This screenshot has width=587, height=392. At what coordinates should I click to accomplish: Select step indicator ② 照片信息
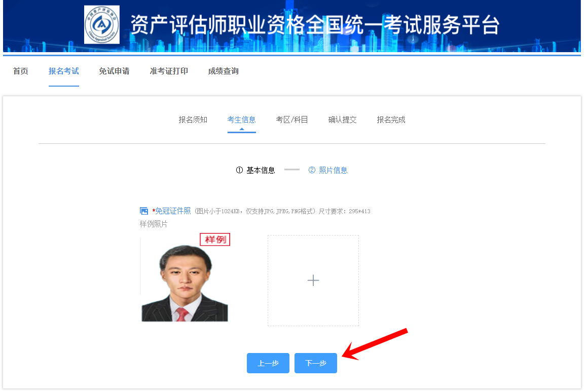(328, 170)
